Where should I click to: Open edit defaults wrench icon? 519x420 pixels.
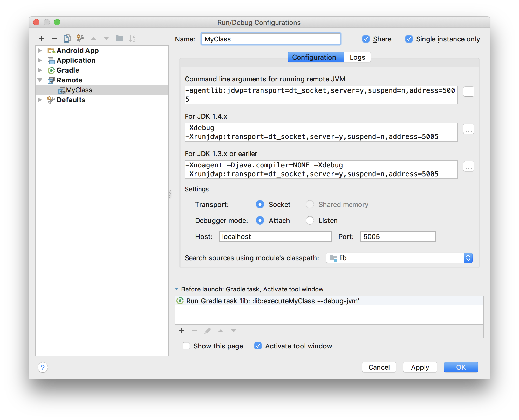(x=80, y=39)
